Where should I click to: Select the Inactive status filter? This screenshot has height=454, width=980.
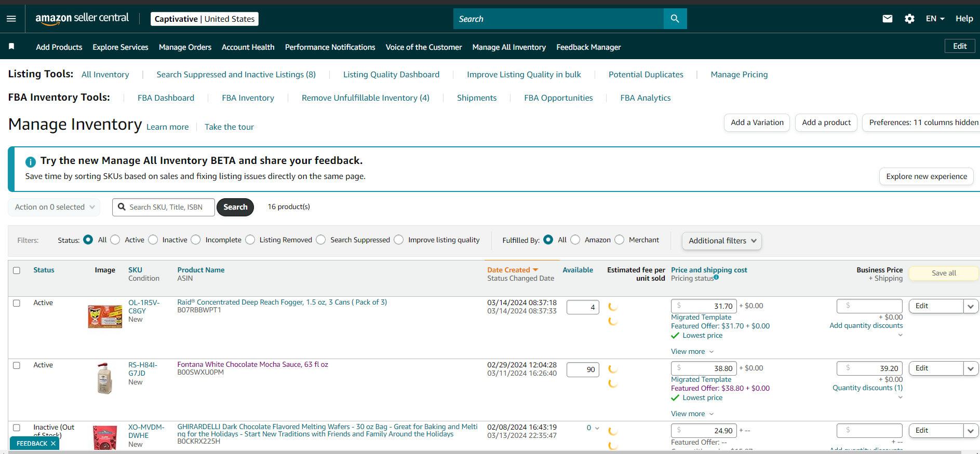point(153,240)
